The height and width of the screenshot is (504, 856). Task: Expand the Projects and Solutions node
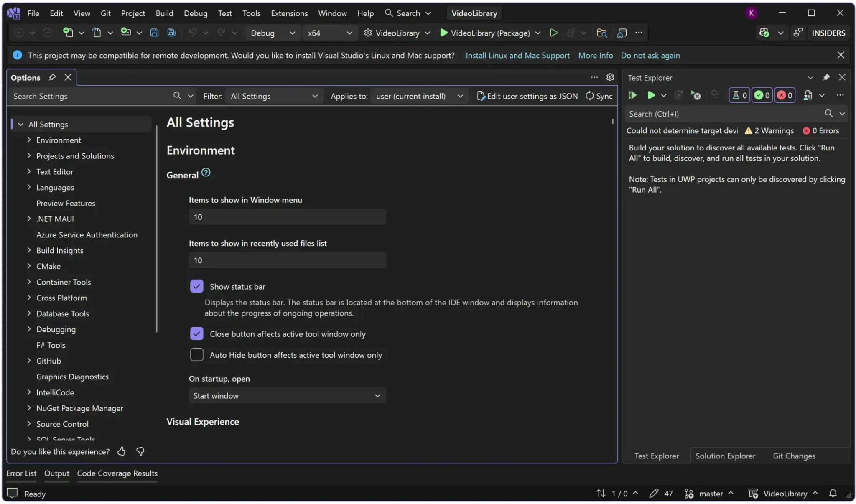(29, 155)
